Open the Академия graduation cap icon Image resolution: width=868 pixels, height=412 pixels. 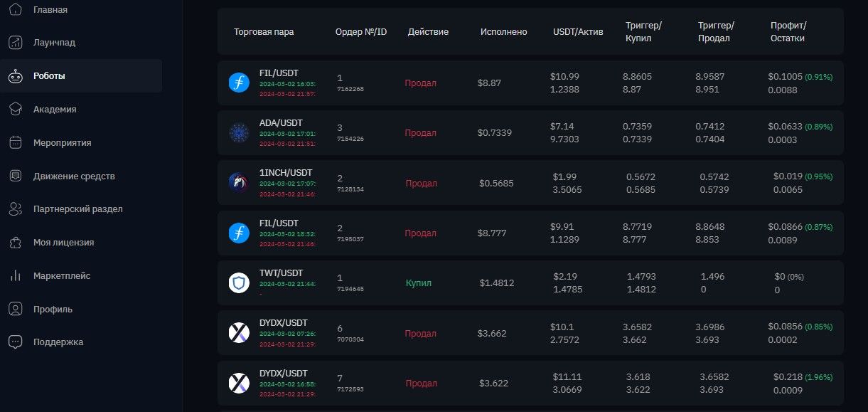[16, 110]
